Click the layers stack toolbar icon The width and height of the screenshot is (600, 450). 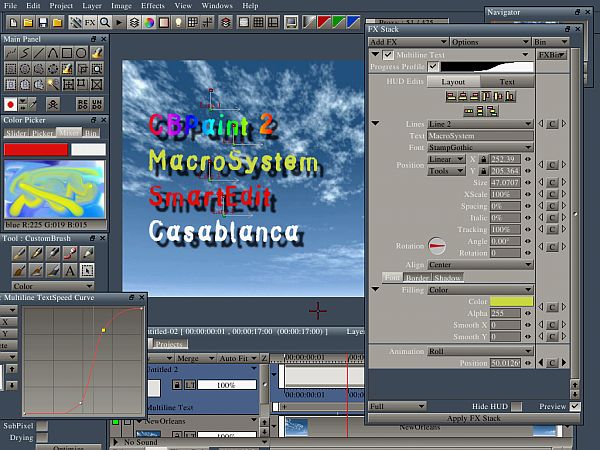pyautogui.click(x=134, y=23)
